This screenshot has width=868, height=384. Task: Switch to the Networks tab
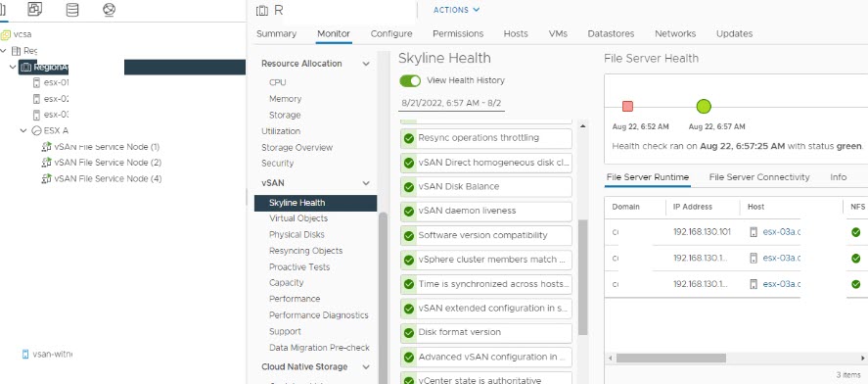tap(675, 34)
